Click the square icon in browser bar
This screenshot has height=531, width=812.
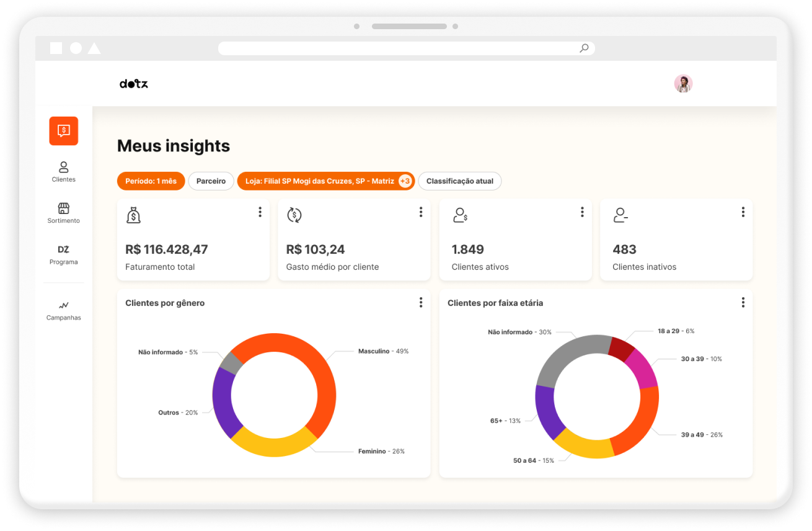click(56, 48)
